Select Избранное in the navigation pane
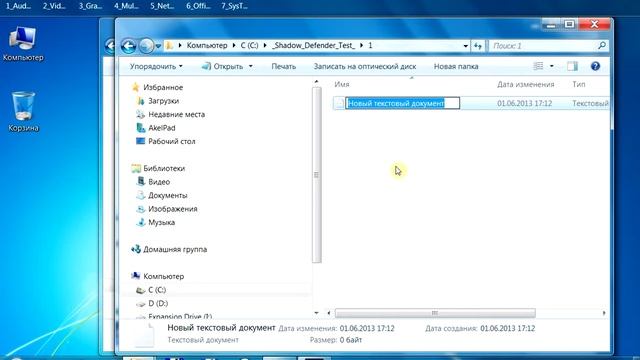The height and width of the screenshot is (360, 640). [163, 87]
